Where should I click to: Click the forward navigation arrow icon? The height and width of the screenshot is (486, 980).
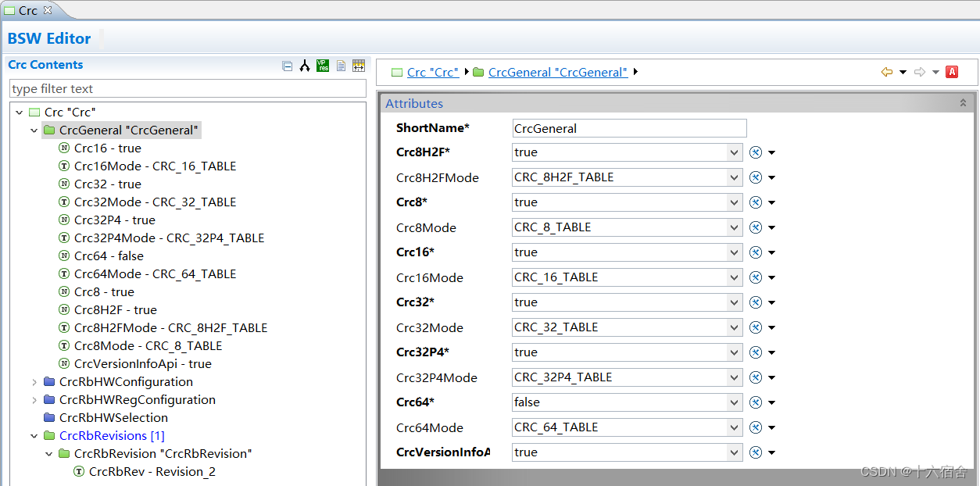920,72
